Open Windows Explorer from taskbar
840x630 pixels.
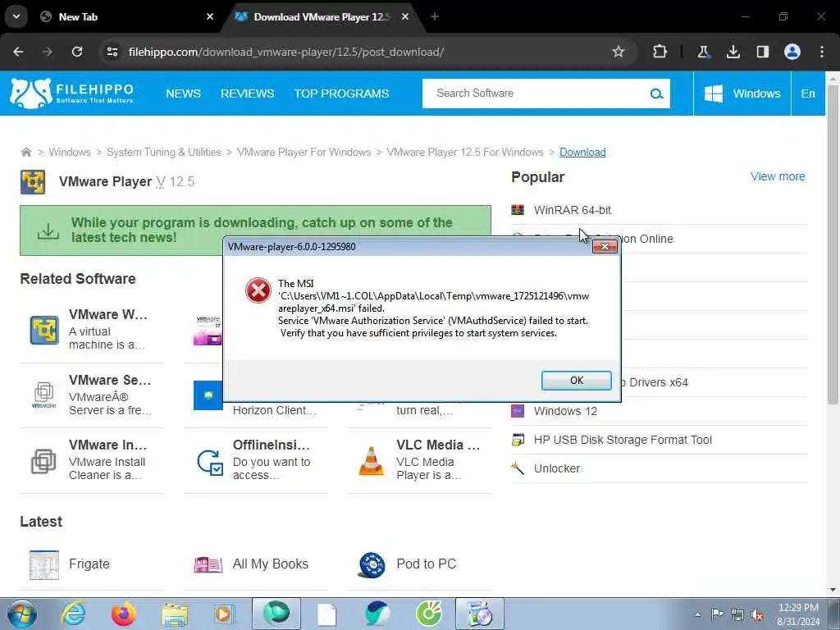point(175,614)
